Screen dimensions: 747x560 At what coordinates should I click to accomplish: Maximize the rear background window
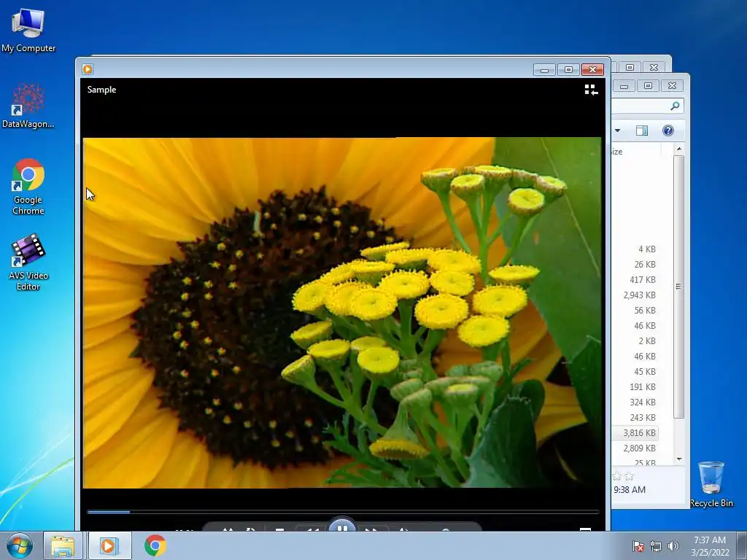[630, 67]
